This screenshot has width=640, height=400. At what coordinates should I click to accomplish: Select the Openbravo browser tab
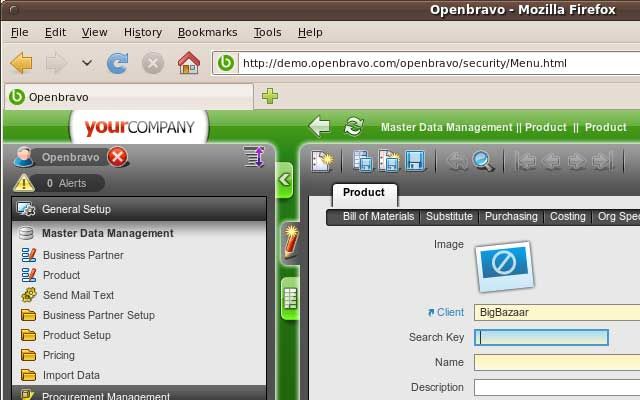pyautogui.click(x=129, y=97)
